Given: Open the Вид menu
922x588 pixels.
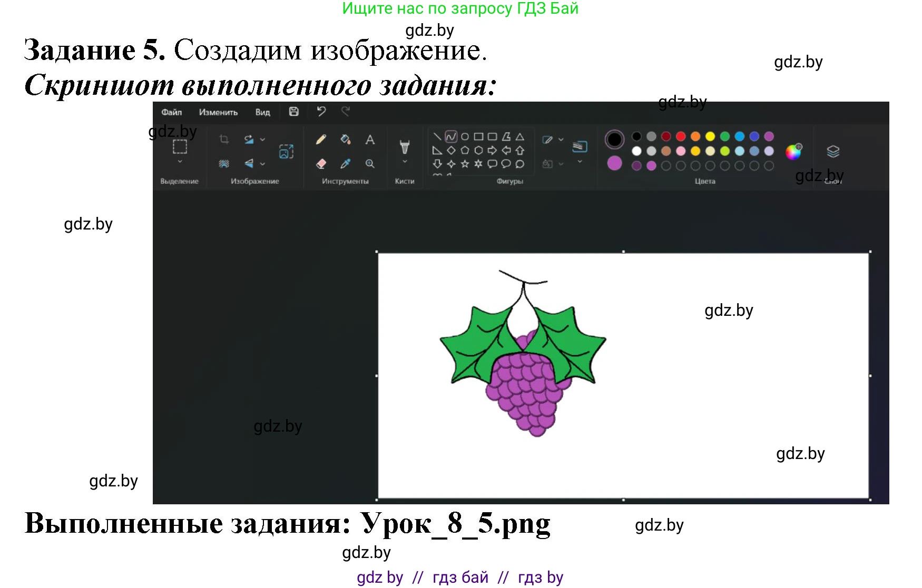Looking at the screenshot, I should pos(262,112).
